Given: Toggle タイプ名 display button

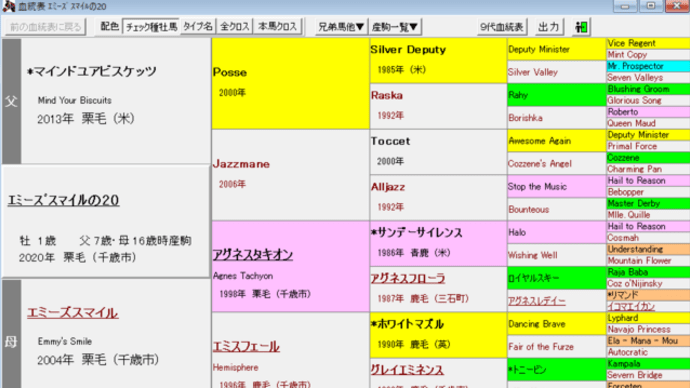Looking at the screenshot, I should click(x=198, y=26).
